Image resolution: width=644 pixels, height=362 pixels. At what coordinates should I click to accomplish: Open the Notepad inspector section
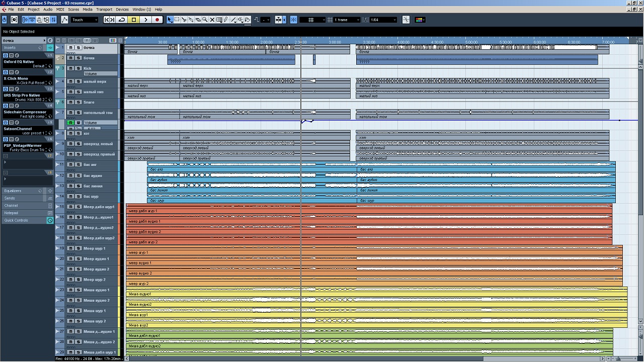[27, 213]
